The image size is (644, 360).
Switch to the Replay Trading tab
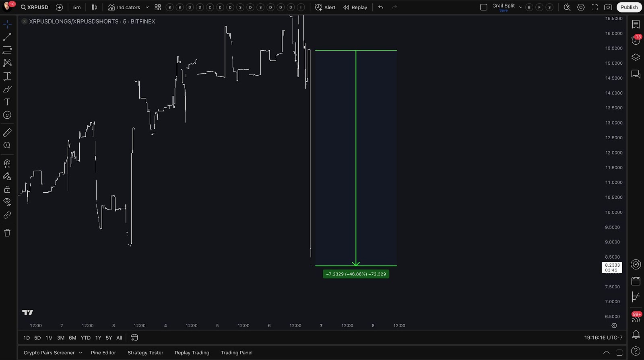click(192, 353)
